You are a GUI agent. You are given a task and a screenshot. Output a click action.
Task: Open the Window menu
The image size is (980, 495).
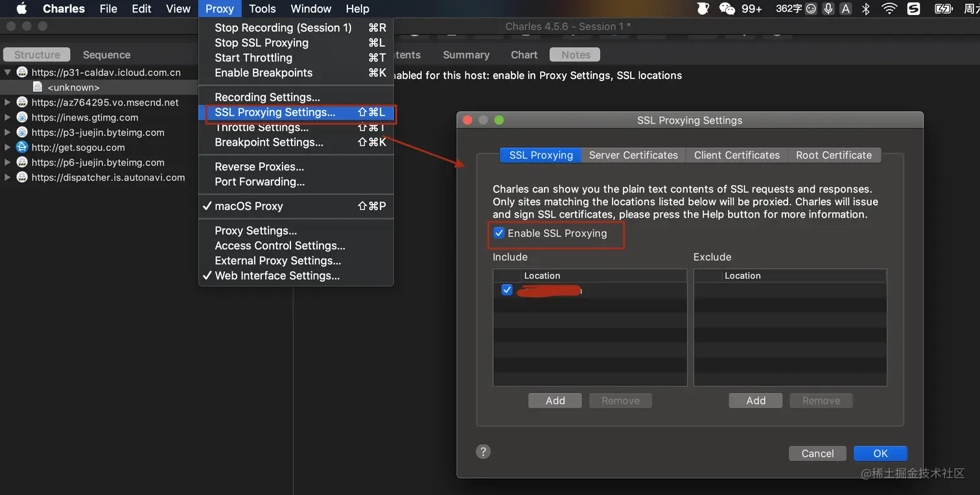coord(311,8)
